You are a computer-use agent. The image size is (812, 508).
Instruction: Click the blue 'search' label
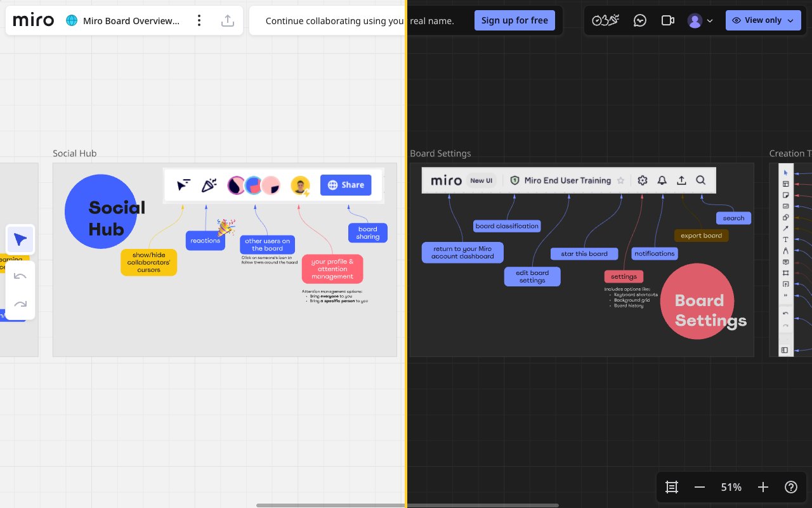pos(734,218)
